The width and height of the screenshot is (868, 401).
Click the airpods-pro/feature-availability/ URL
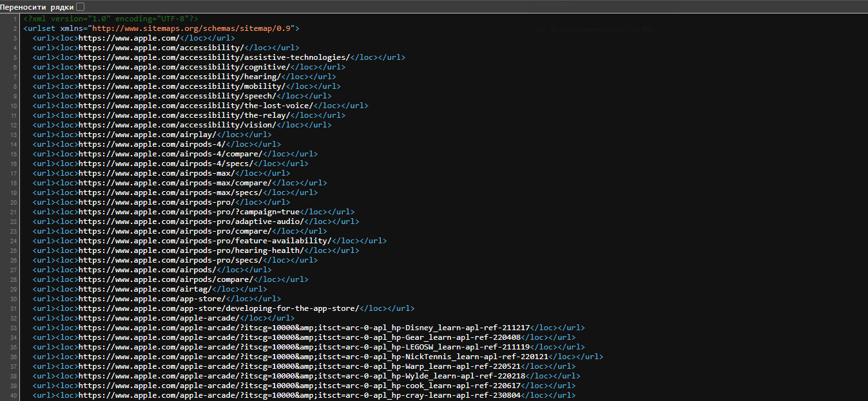click(205, 241)
